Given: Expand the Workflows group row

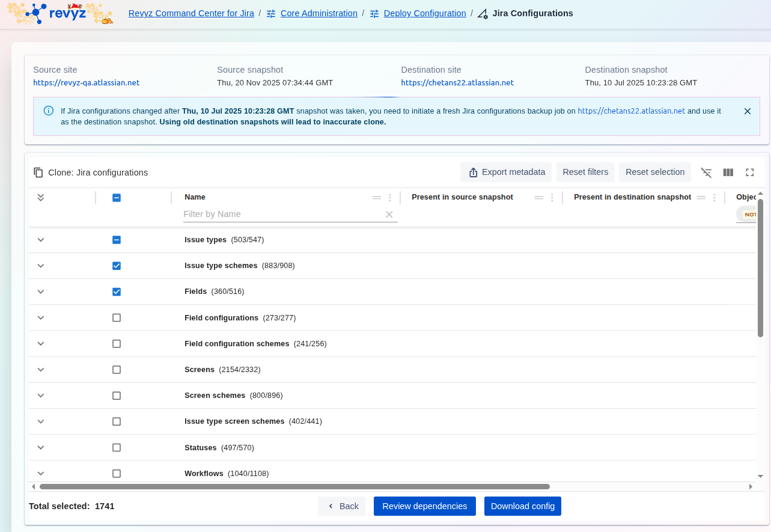Looking at the screenshot, I should point(41,473).
